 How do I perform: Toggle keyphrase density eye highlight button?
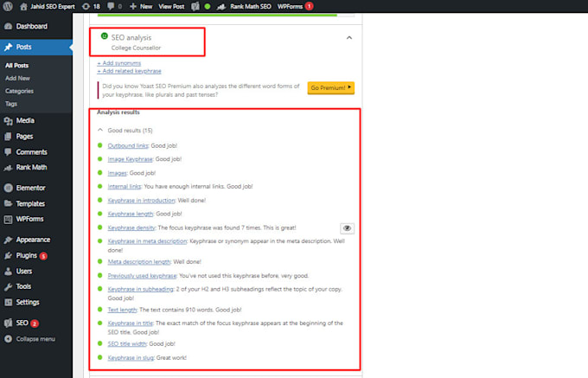tap(347, 228)
